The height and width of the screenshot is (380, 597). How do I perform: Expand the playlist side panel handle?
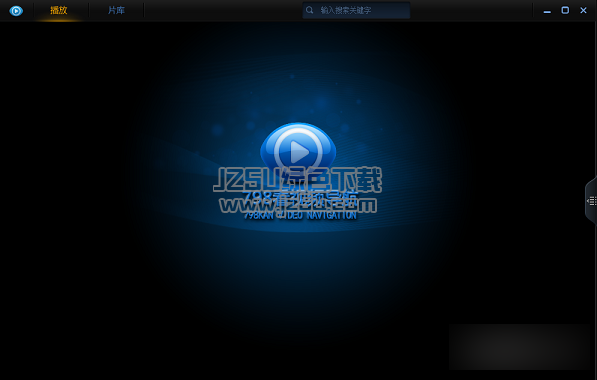pyautogui.click(x=591, y=201)
